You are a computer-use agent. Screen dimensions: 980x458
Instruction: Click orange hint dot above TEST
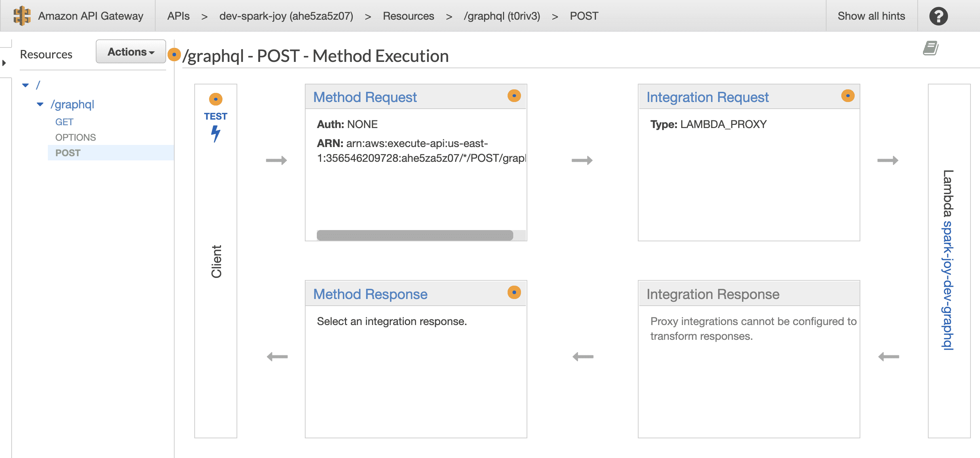coord(216,99)
